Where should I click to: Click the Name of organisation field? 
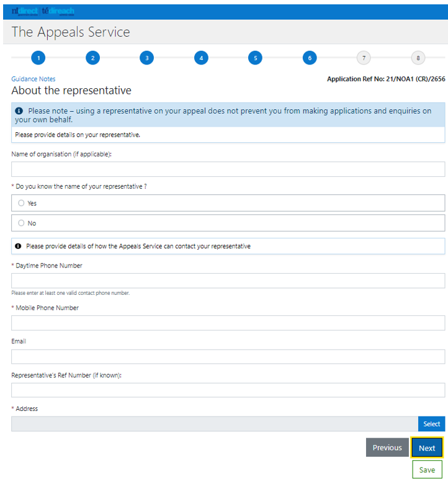[228, 169]
